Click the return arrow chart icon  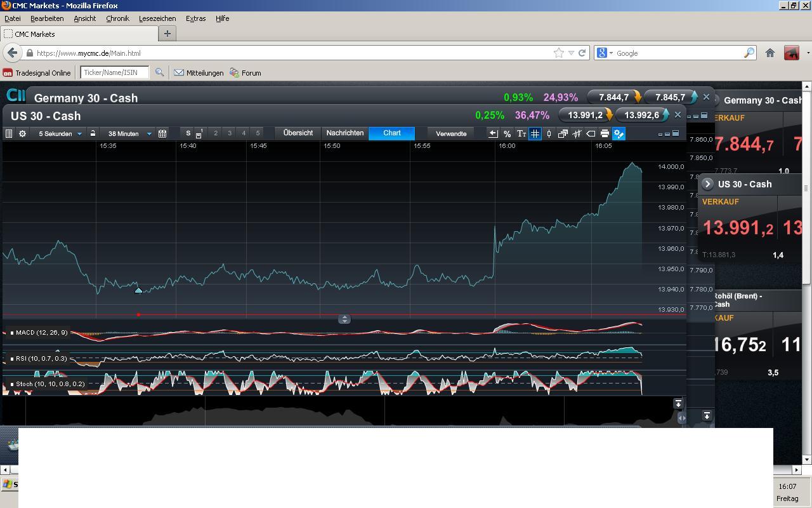coord(493,133)
